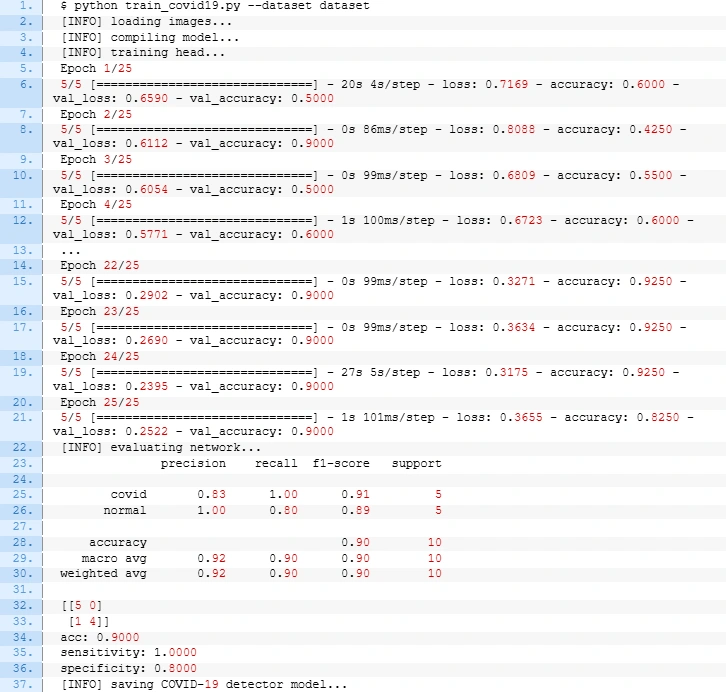Screen dimensions: 726x692
Task: Click the val_loss value 0.2395
Action: (146, 387)
